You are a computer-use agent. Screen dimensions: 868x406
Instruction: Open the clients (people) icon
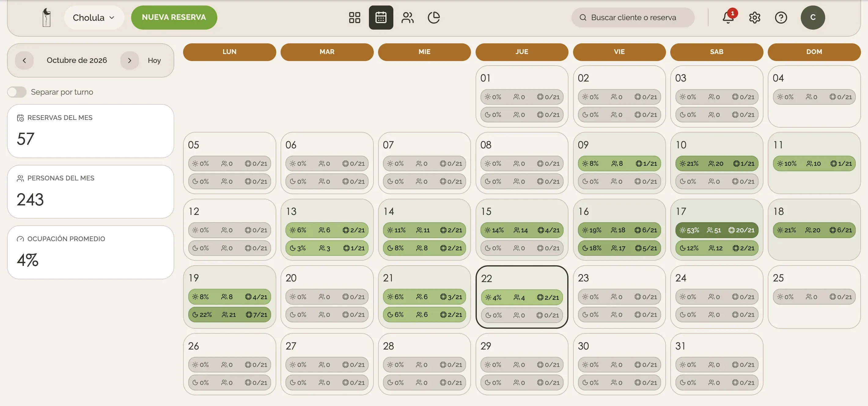point(407,17)
